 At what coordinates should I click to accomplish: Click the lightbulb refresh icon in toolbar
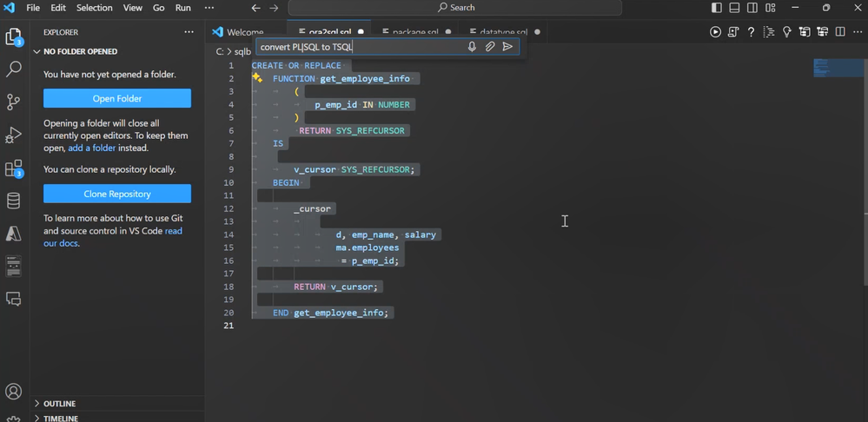click(x=786, y=32)
